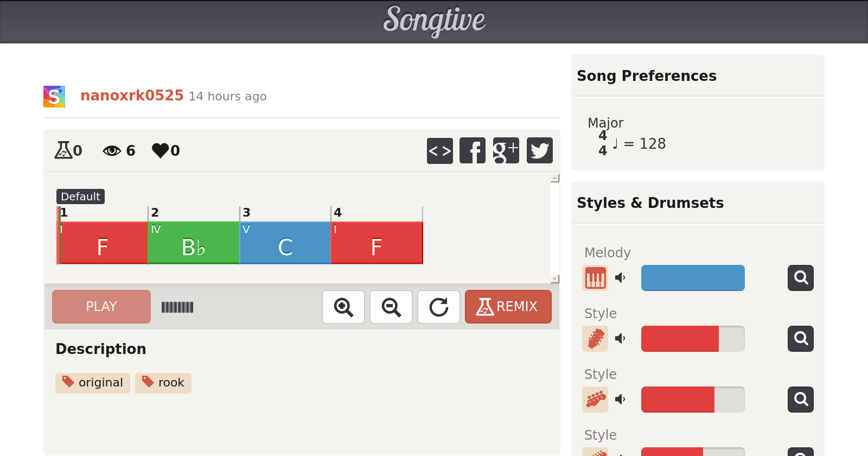Share the song on Facebook

[473, 150]
